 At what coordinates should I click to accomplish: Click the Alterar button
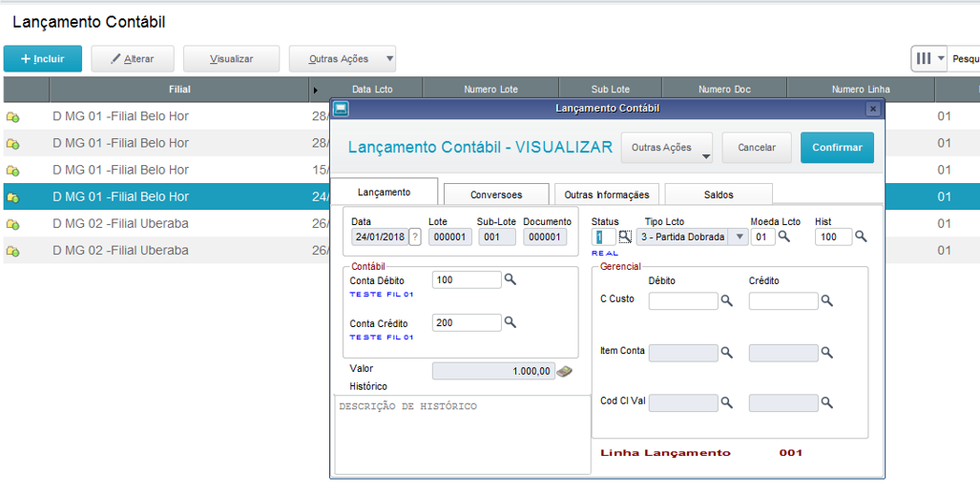point(133,59)
